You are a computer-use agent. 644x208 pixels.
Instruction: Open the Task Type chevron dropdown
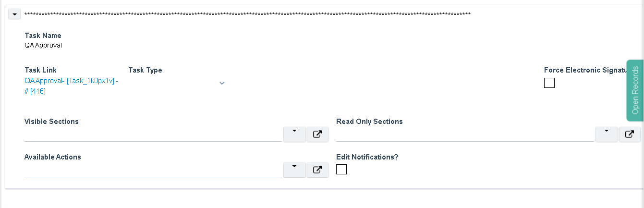(222, 83)
